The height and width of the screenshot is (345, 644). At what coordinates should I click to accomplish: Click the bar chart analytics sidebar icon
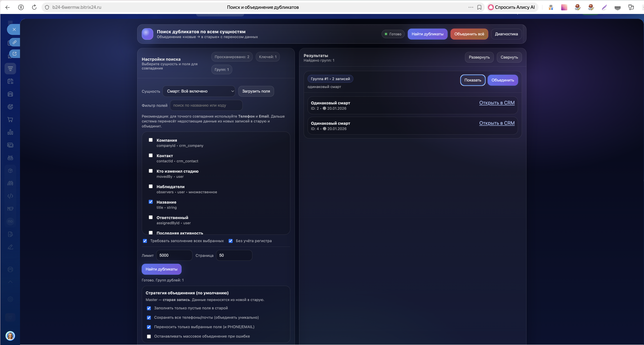pos(10,132)
